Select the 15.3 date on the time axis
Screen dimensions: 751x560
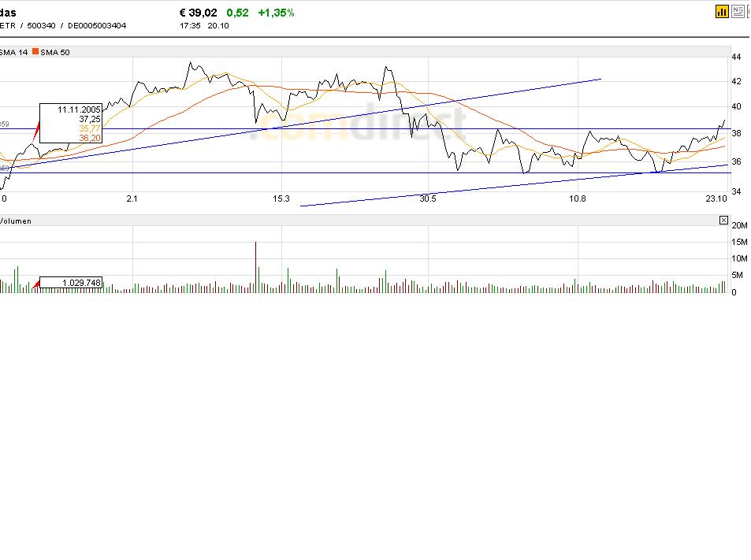point(281,198)
